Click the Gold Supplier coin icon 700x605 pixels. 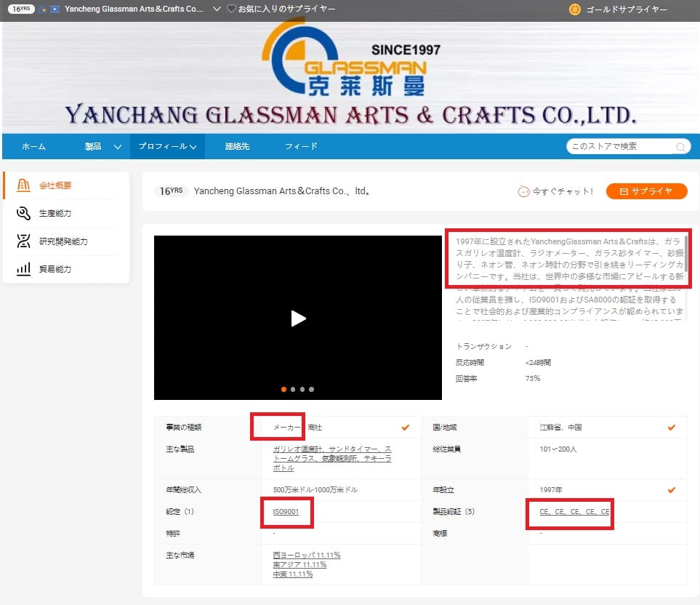[x=574, y=9]
